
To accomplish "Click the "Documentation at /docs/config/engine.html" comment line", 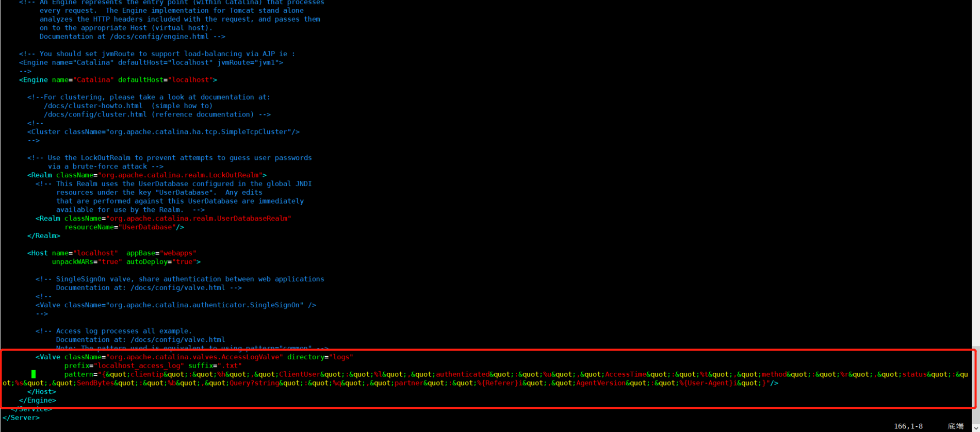I will (x=133, y=37).
